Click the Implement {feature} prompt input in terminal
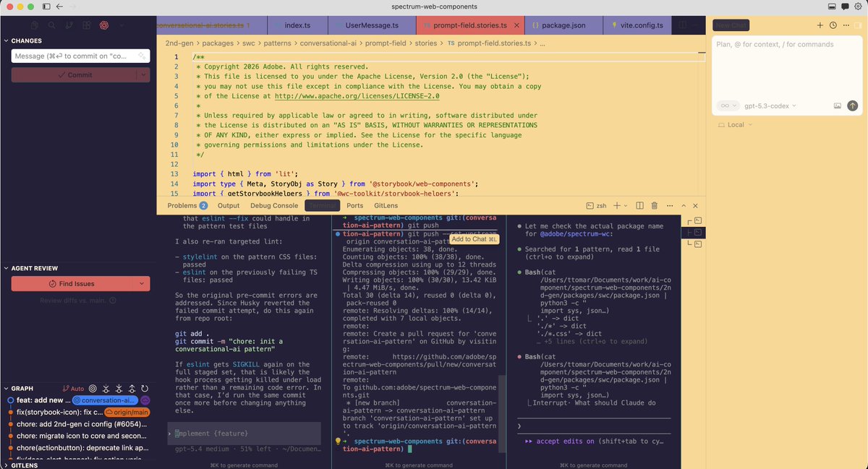The image size is (868, 469). point(244,433)
